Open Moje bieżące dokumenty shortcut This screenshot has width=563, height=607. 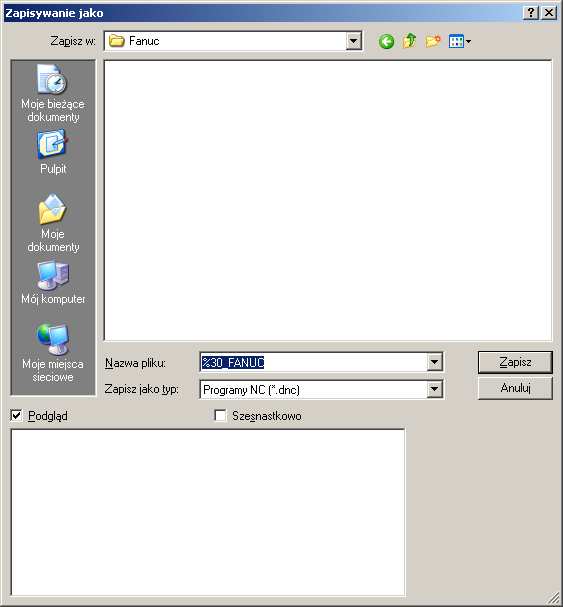tap(53, 93)
